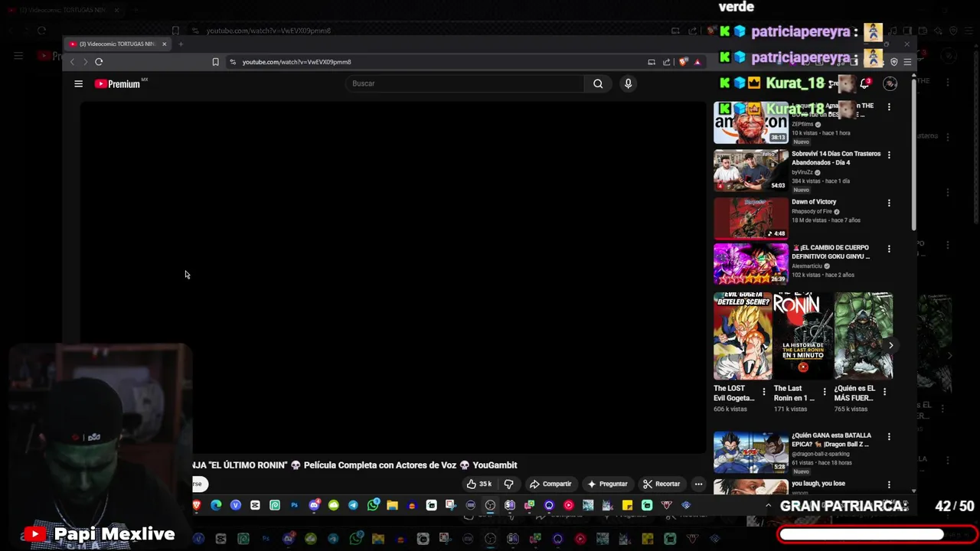Open options for The Last Ronin short
The width and height of the screenshot is (980, 551).
[x=825, y=392]
